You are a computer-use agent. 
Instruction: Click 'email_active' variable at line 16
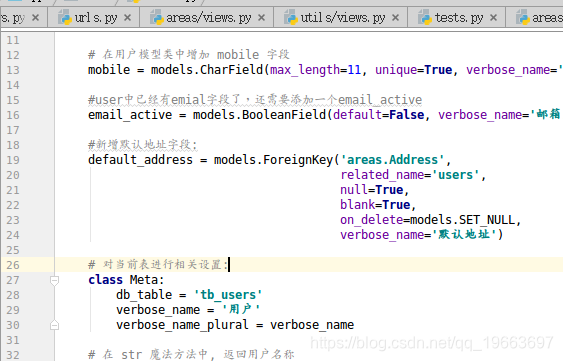pos(130,115)
